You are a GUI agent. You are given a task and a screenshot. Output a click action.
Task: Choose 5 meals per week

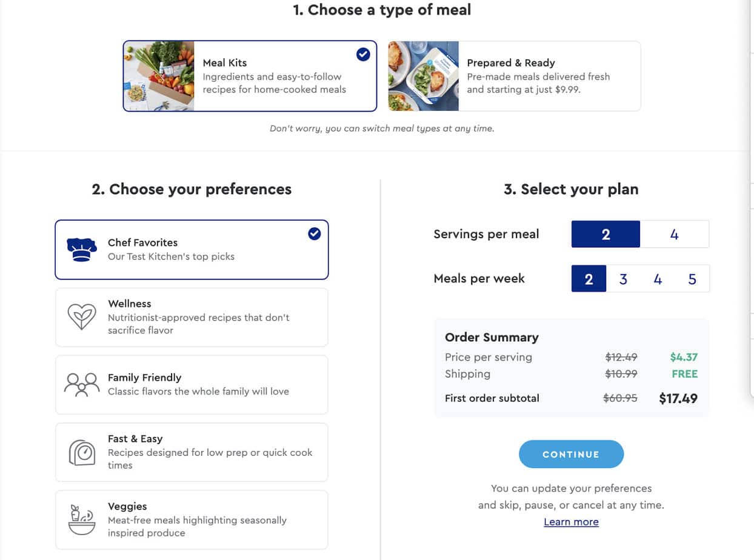point(692,279)
